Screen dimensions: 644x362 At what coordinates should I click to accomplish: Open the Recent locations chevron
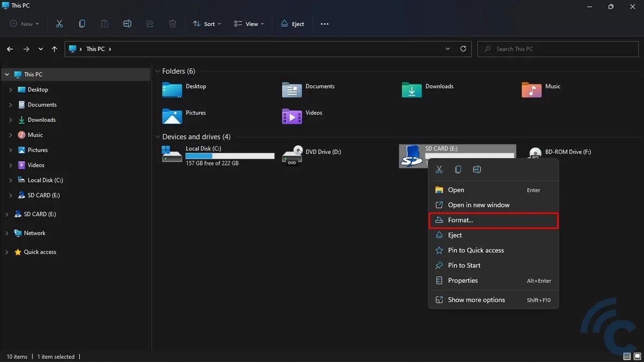41,49
